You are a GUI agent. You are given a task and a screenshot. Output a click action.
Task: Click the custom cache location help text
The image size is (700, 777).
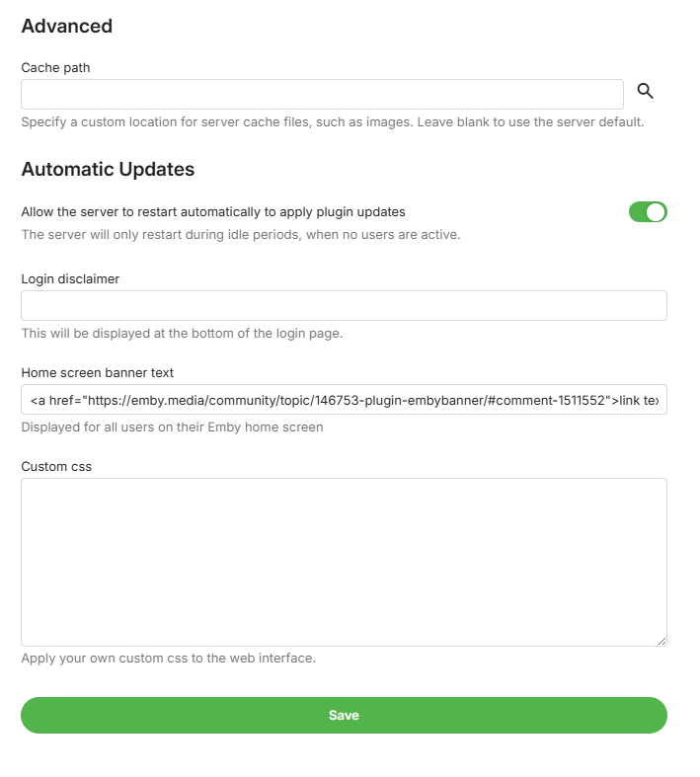click(x=332, y=122)
